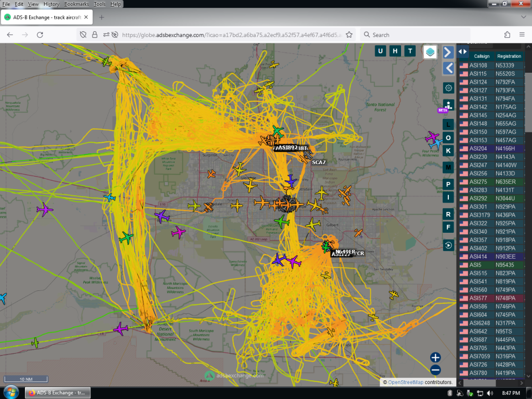Viewport: 532px width, 399px height.
Task: Click the ASI892 aircraft label on map
Action: click(287, 147)
